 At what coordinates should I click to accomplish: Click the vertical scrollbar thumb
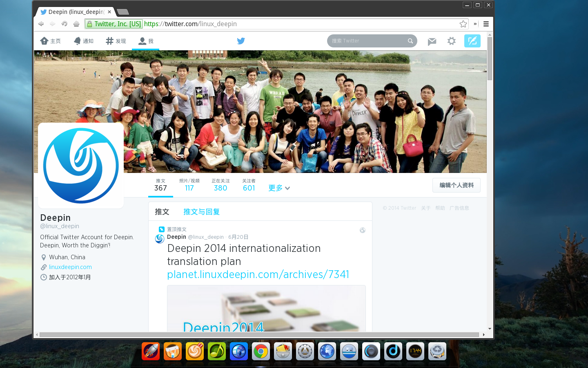(x=490, y=59)
